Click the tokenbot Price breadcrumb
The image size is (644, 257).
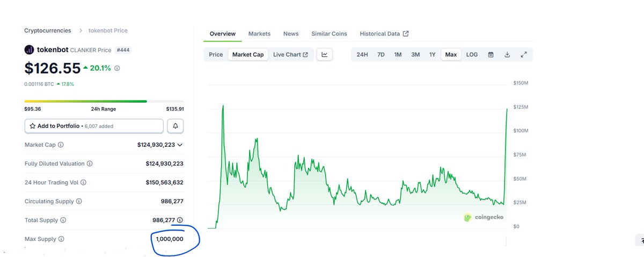pyautogui.click(x=108, y=31)
